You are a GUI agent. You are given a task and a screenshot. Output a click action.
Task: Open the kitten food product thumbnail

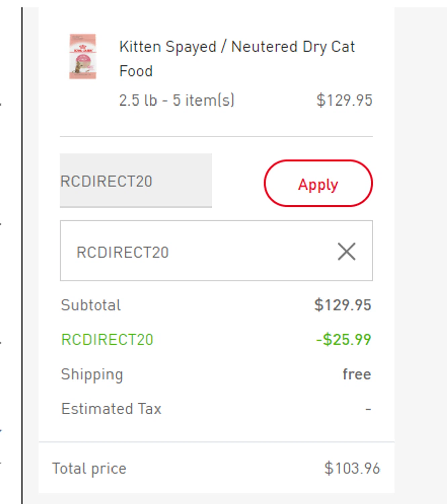(83, 56)
